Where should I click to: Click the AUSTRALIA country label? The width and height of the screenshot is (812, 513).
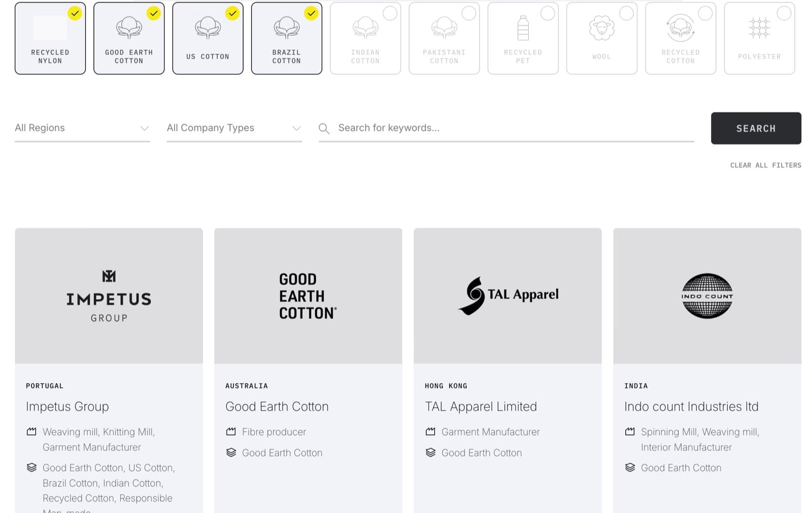point(247,386)
